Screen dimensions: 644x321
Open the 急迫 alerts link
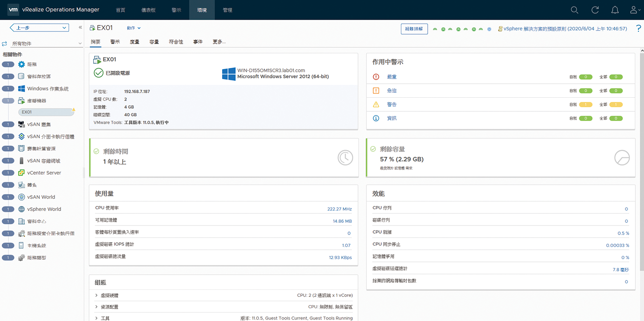392,90
